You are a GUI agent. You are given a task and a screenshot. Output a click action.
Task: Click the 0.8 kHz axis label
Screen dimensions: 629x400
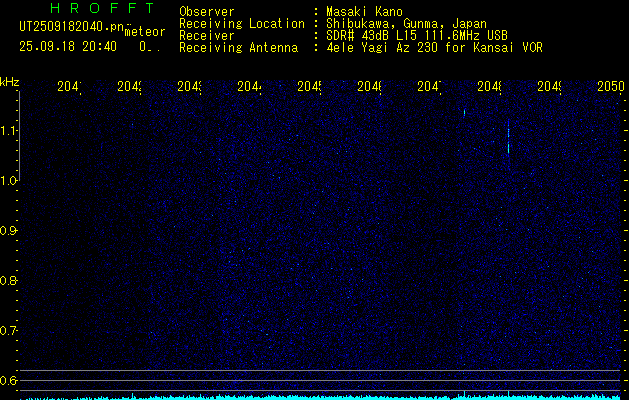point(8,280)
